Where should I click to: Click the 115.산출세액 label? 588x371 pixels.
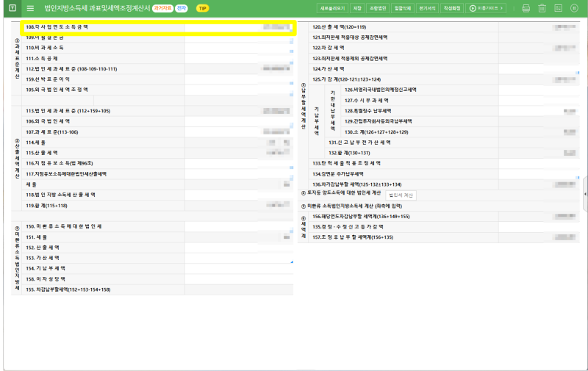[x=42, y=153]
